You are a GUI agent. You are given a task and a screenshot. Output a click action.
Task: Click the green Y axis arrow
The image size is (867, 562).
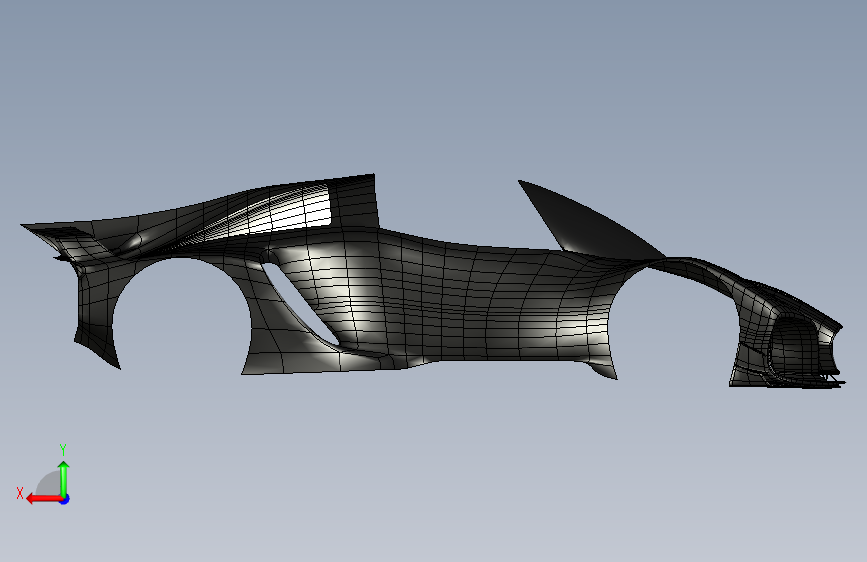(64, 479)
